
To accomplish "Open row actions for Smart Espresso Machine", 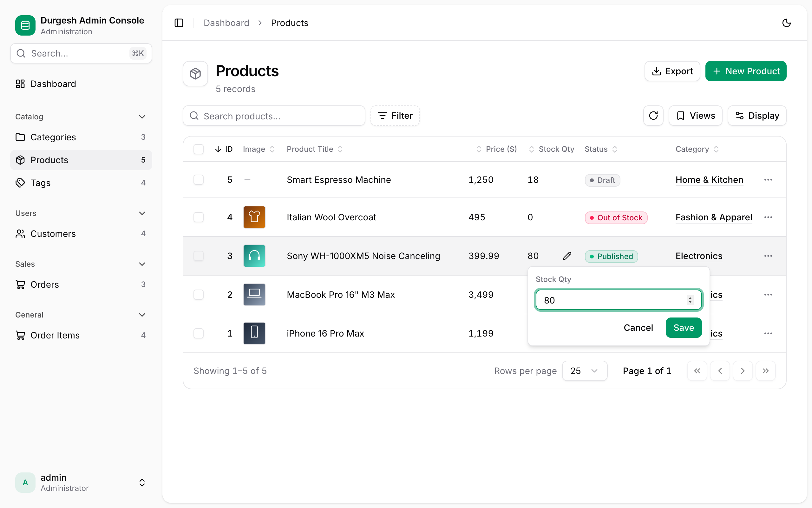I will [x=768, y=180].
